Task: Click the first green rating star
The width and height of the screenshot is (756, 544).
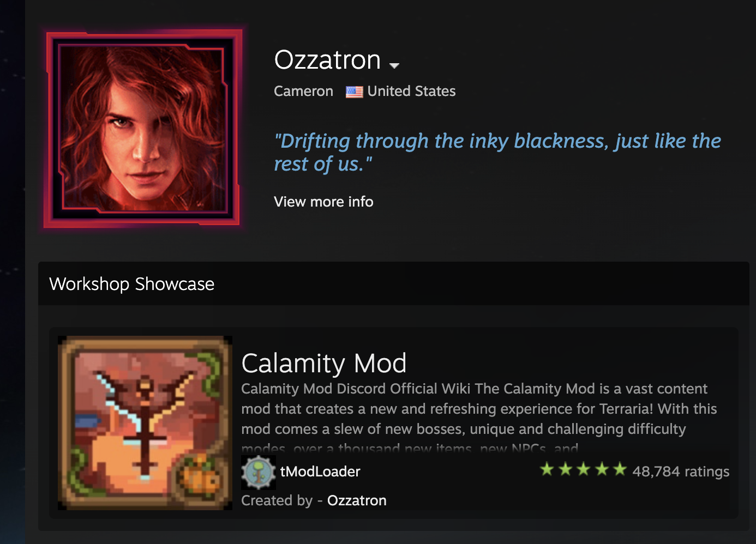Action: 547,469
